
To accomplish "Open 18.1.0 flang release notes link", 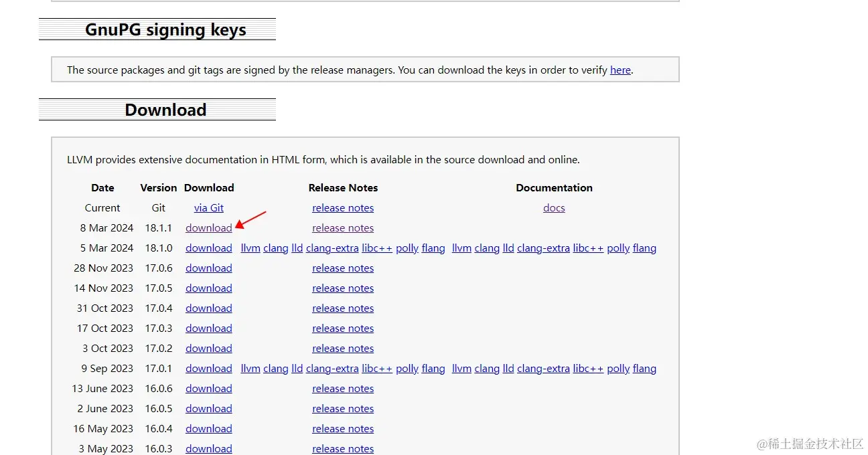I will coord(433,248).
